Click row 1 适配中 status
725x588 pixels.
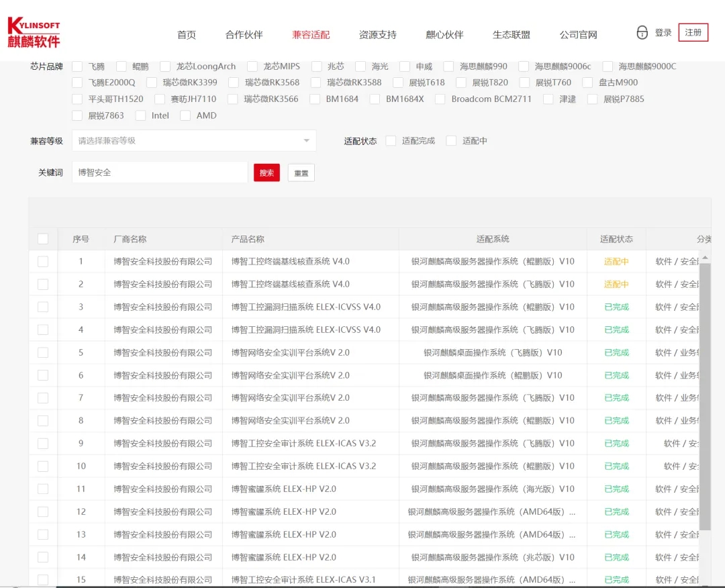(x=616, y=262)
